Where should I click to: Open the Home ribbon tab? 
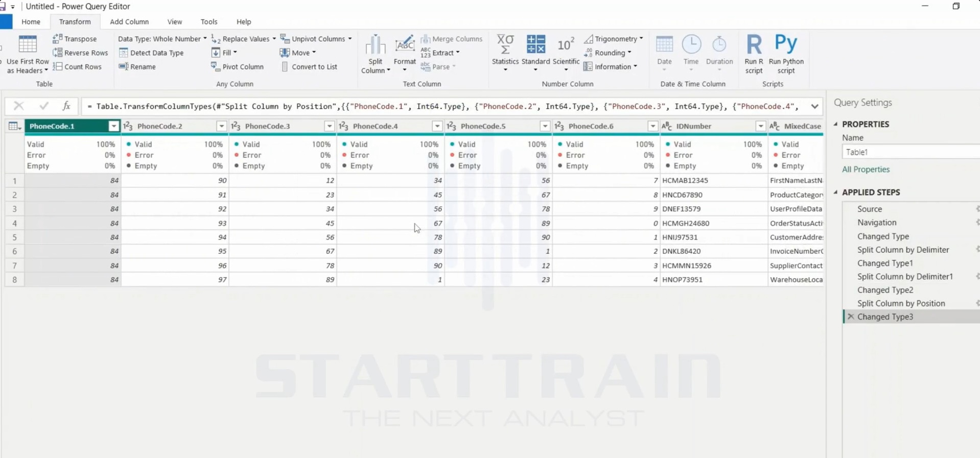[31, 21]
